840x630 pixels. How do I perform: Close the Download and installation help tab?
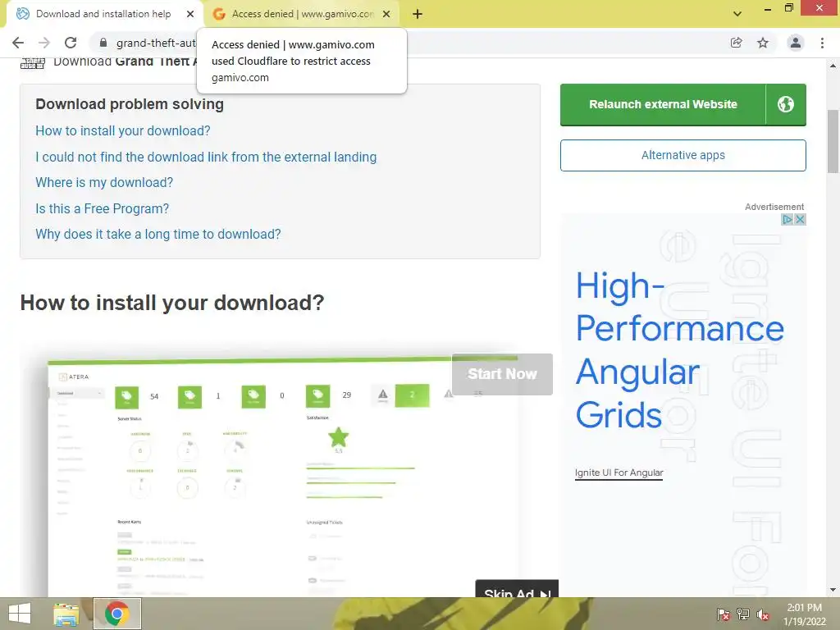190,14
